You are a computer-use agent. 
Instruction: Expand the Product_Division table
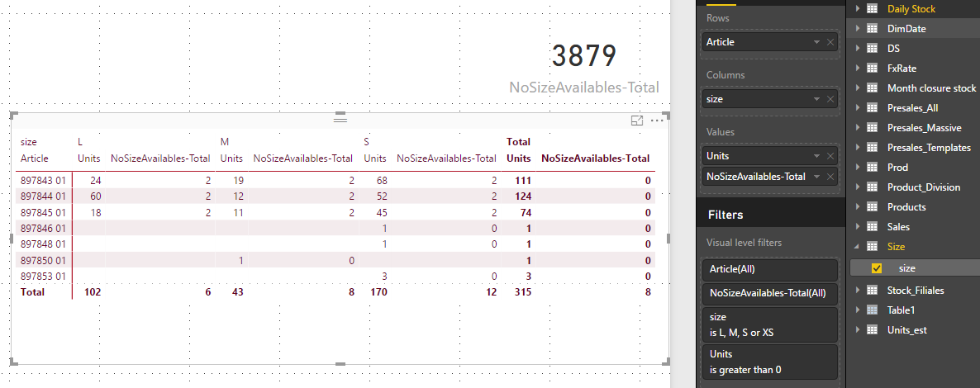857,187
